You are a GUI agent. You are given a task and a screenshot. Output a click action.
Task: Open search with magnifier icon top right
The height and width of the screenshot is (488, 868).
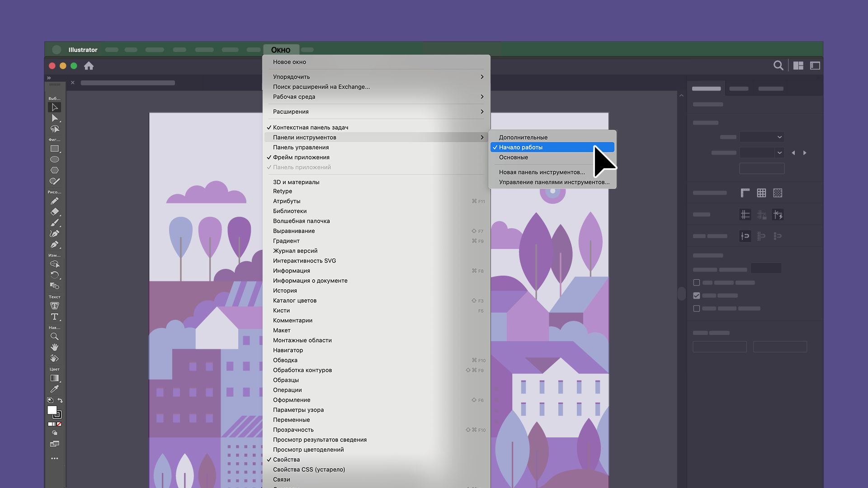point(778,66)
